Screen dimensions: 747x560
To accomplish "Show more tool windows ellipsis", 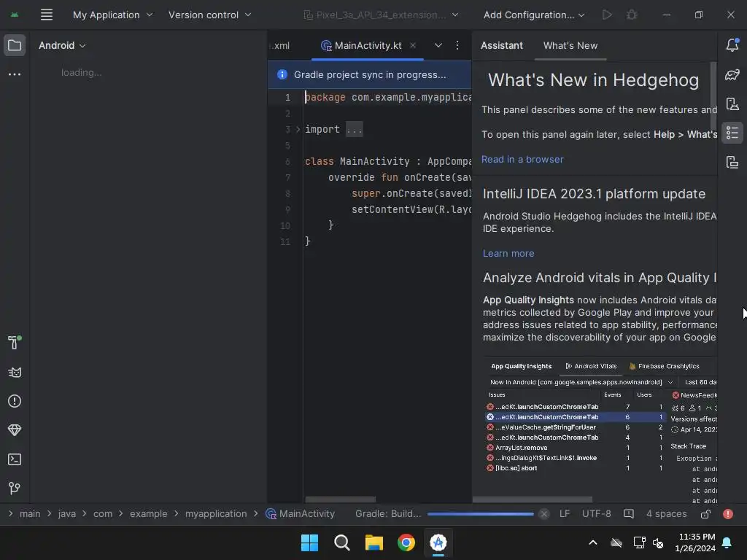I will click(15, 74).
